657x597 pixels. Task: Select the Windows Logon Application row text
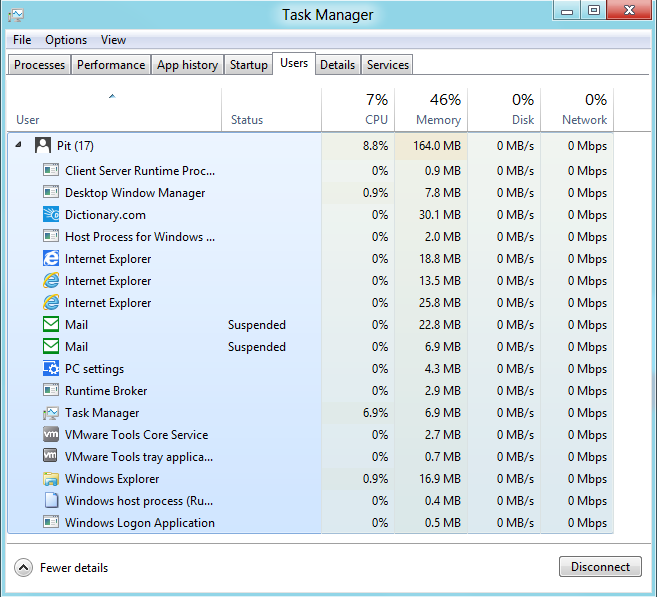140,522
